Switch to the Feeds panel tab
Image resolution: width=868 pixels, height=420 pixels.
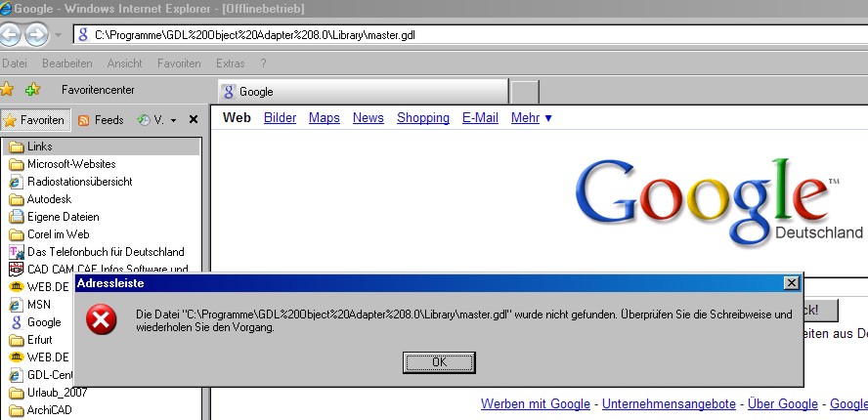click(x=101, y=120)
